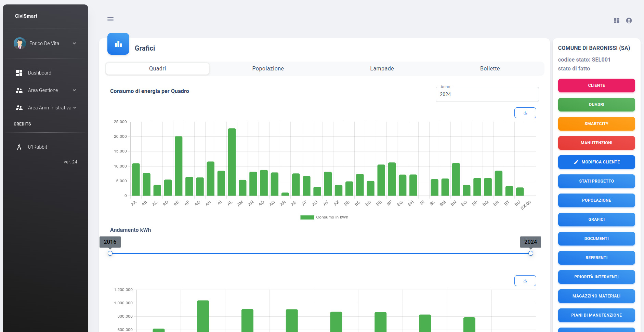Click Enrico De Vita avatar
644x332 pixels.
20,43
